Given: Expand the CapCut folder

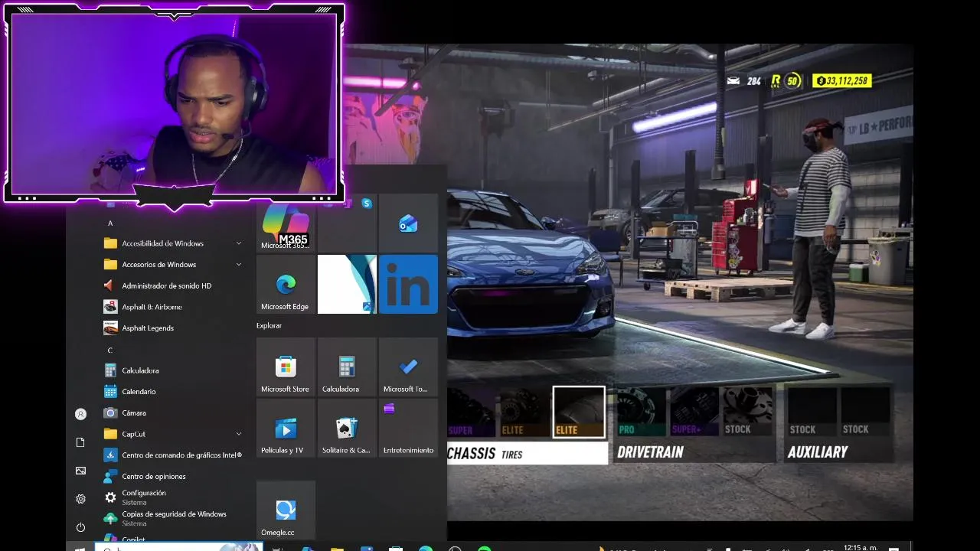Looking at the screenshot, I should 174,434.
